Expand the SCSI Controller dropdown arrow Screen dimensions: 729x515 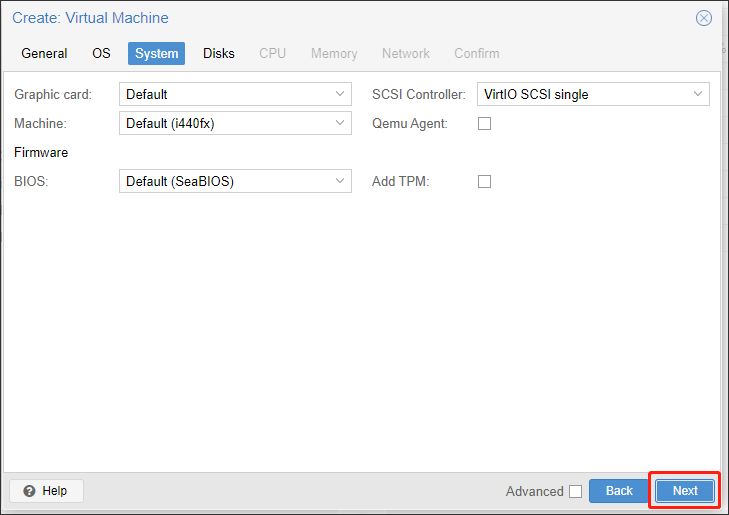pyautogui.click(x=698, y=94)
